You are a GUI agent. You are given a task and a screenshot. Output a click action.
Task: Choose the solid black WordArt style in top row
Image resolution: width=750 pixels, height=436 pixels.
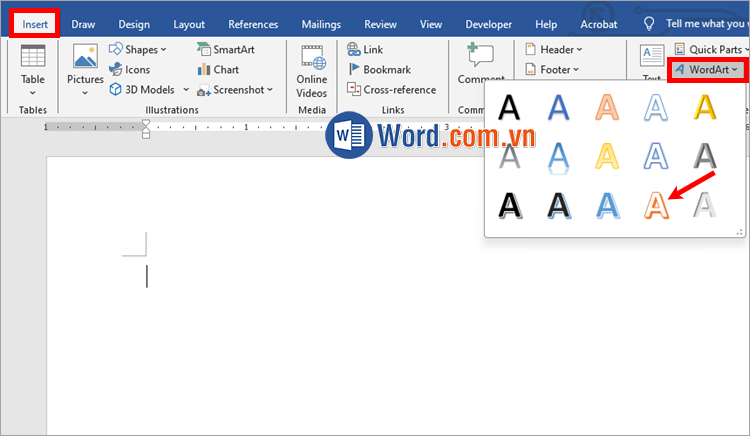[510, 107]
